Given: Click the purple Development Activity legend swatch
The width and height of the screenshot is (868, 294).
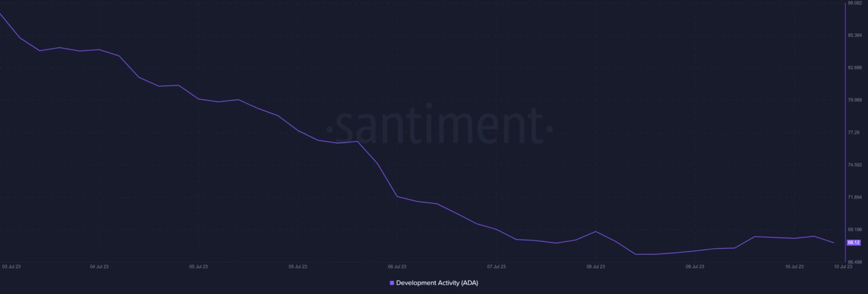Looking at the screenshot, I should (392, 283).
